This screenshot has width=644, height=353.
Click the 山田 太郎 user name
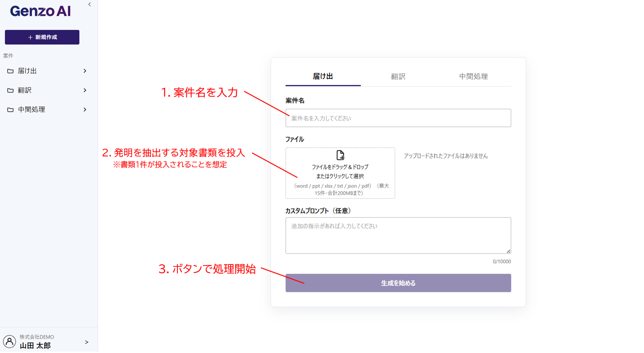(35, 346)
